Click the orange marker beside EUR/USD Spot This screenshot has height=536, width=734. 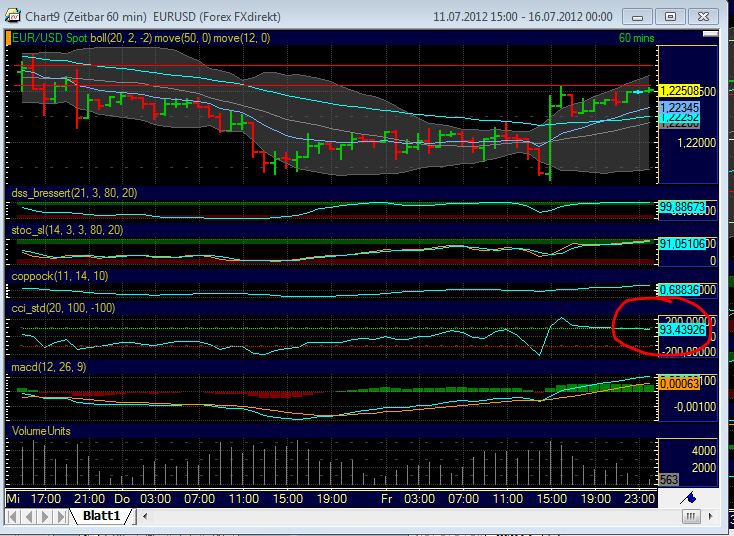pyautogui.click(x=8, y=38)
